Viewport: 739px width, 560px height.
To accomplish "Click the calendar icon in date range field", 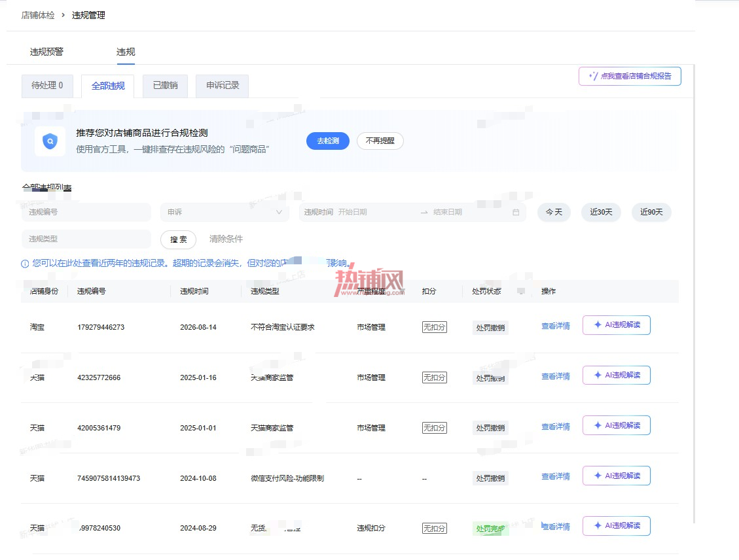I will pyautogui.click(x=516, y=213).
